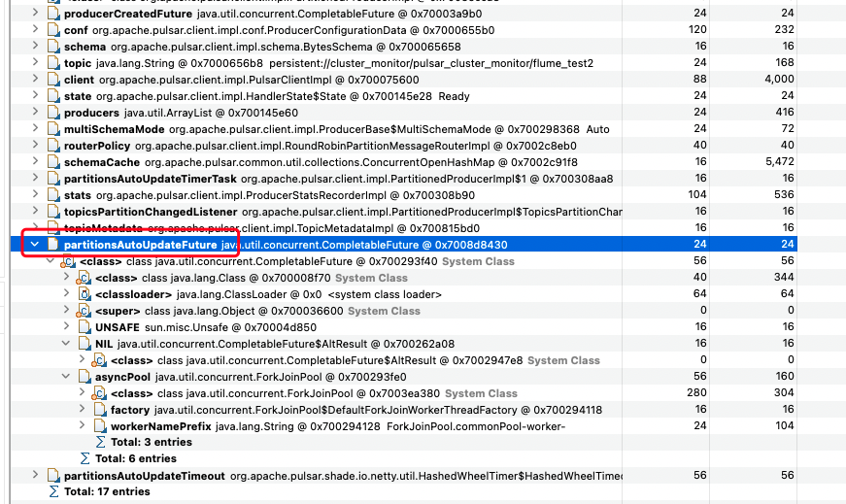Click the <system class loader> label
The height and width of the screenshot is (504, 846).
(385, 294)
